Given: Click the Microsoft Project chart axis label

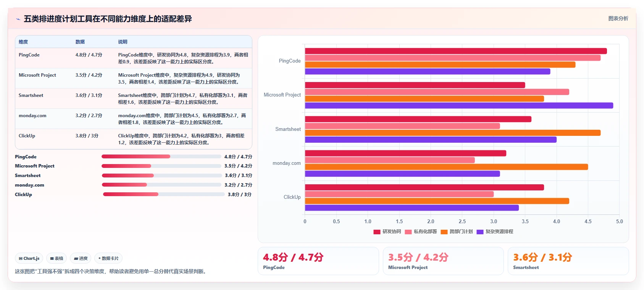Looking at the screenshot, I should pos(282,95).
